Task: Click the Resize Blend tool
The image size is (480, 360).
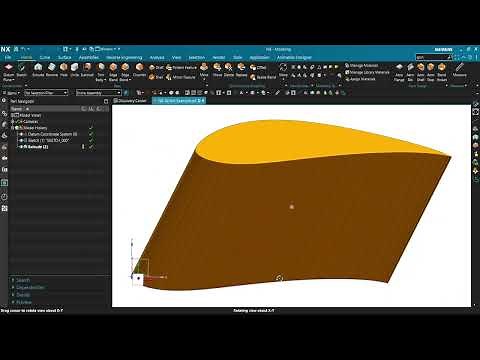Action: (263, 77)
